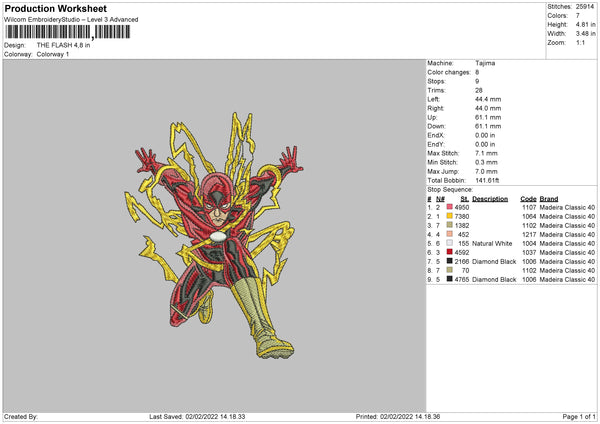
Task: Select the Natural White thread swatch
Action: pos(450,243)
